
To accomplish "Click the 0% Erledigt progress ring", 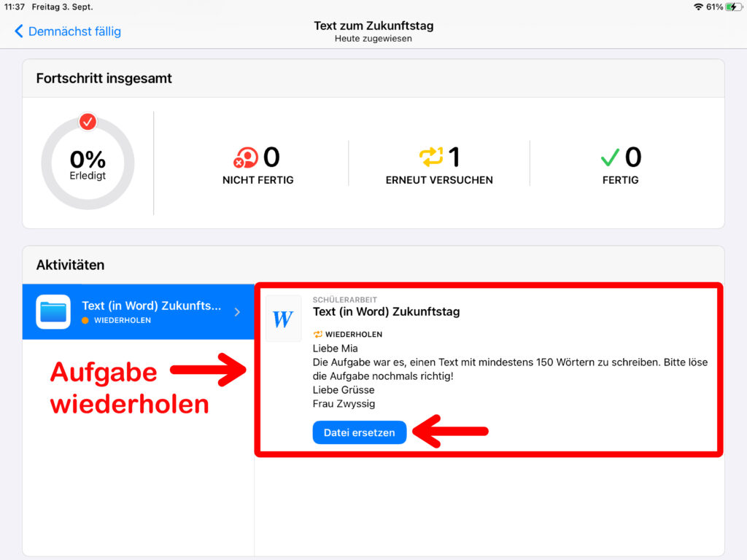I will (88, 164).
